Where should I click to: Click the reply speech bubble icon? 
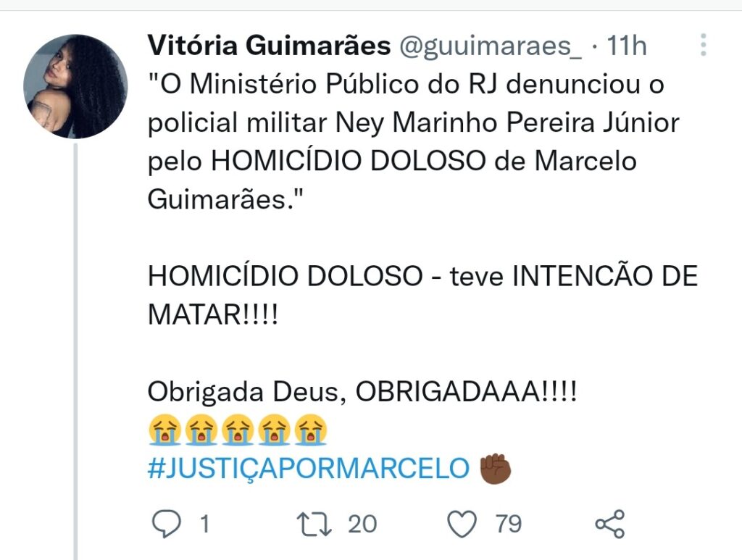[166, 524]
